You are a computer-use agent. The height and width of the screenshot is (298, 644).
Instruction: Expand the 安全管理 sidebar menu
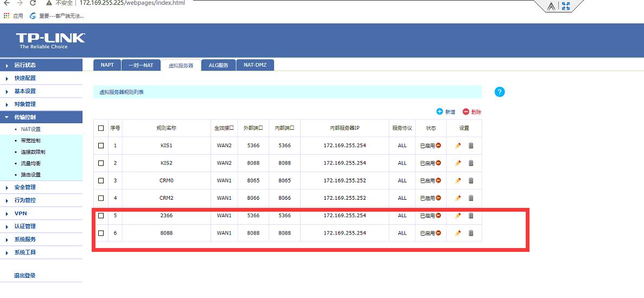[25, 187]
